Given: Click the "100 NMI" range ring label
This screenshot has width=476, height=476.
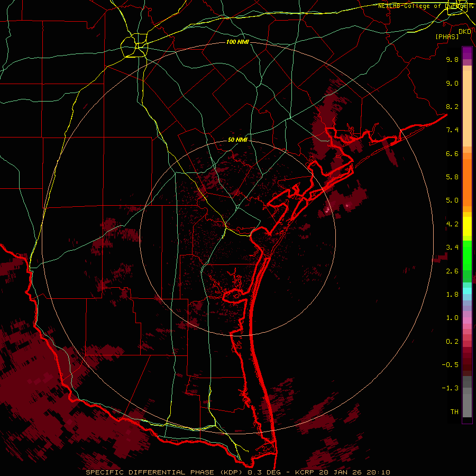Looking at the screenshot, I should (x=237, y=42).
